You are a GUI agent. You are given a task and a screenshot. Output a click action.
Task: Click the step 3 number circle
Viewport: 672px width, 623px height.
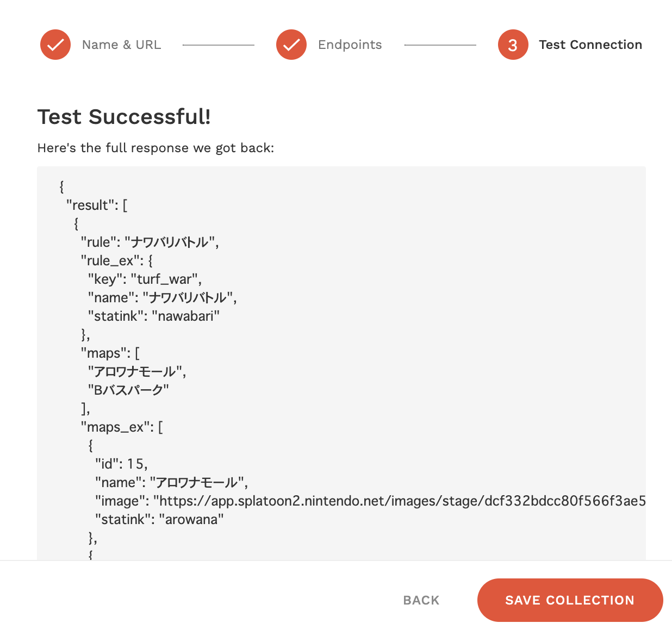(513, 45)
